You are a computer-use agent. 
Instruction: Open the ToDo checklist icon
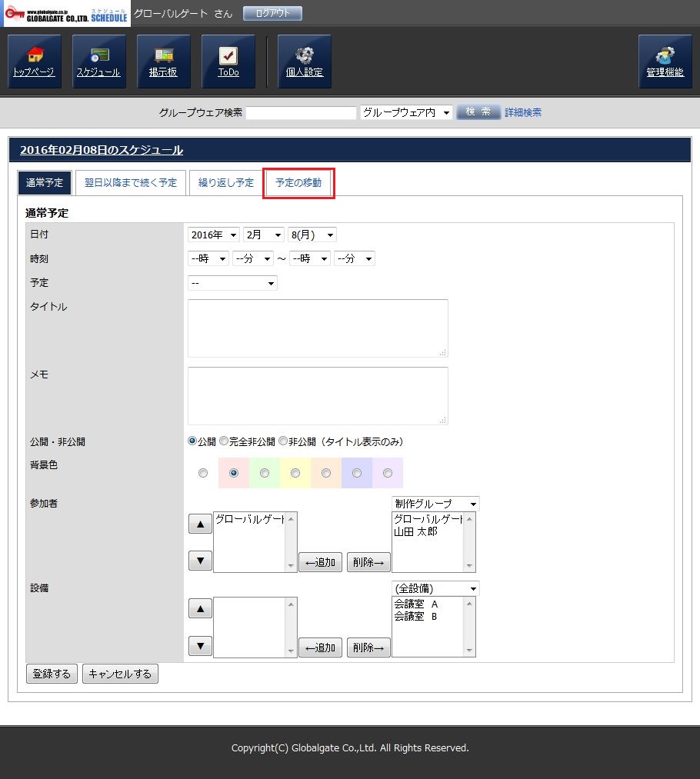[228, 62]
